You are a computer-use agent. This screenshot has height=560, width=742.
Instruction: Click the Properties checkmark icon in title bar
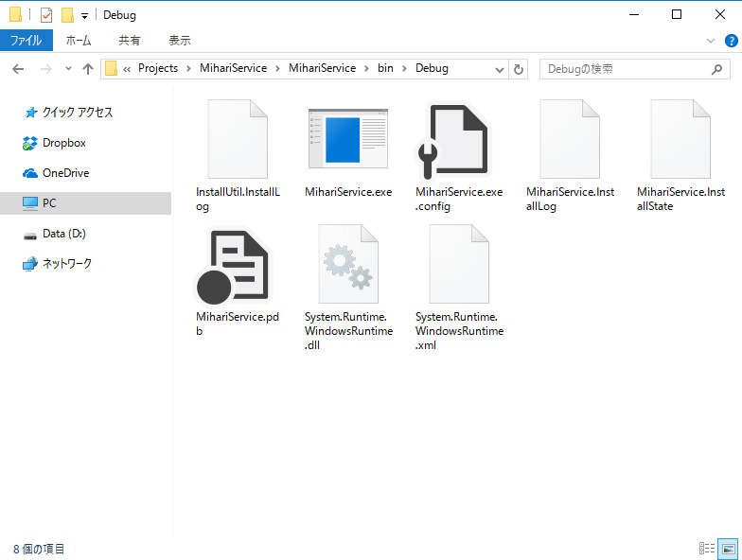45,15
